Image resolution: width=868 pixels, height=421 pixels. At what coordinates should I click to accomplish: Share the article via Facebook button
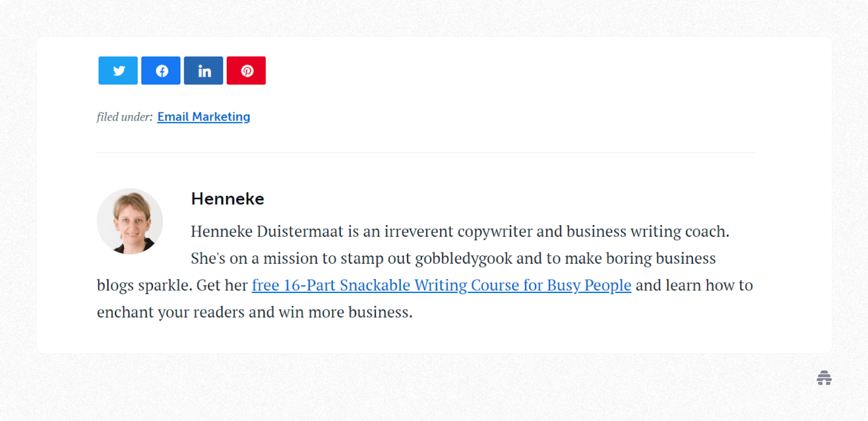161,71
